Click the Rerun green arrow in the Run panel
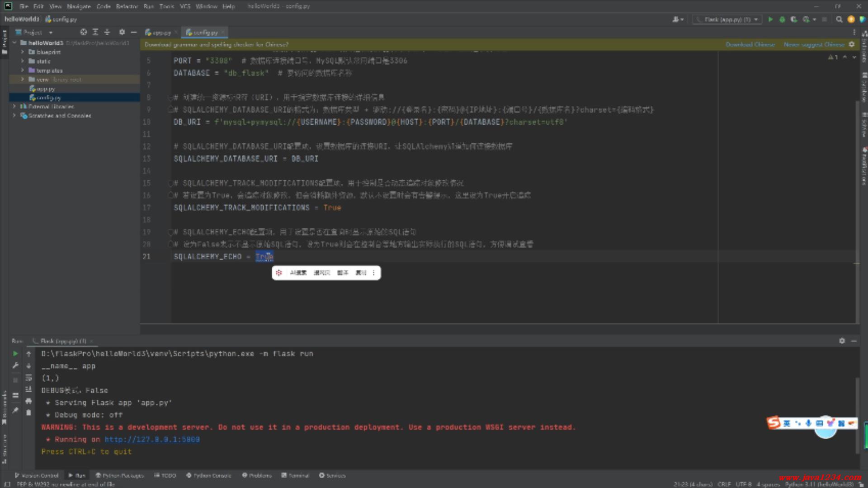Screen dimensions: 868x488 pyautogui.click(x=15, y=354)
